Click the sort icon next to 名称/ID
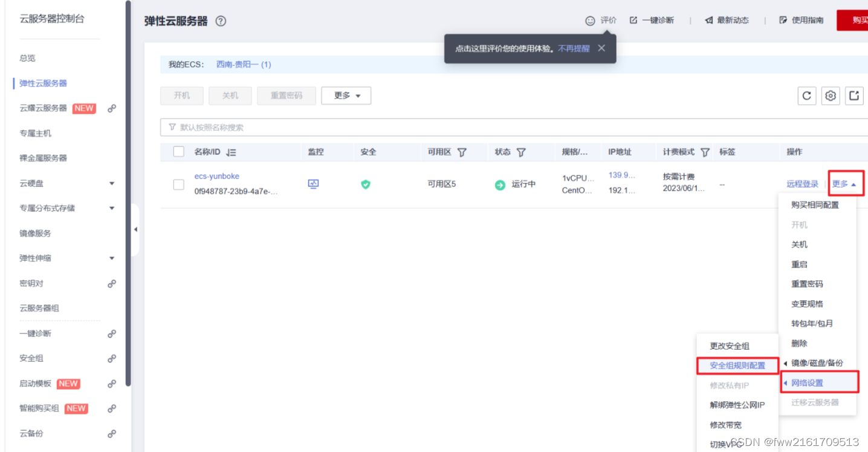 pos(231,152)
